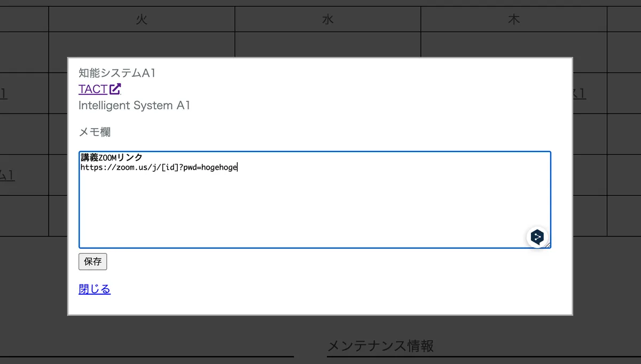Screen dimensions: 641x364
Task: Click the external-link icon beside TACT
Action: pos(114,89)
